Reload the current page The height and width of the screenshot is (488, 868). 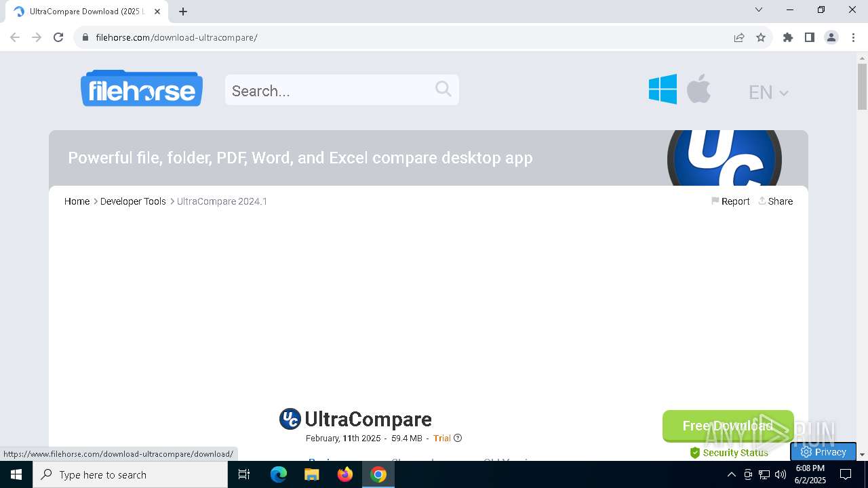coord(58,37)
